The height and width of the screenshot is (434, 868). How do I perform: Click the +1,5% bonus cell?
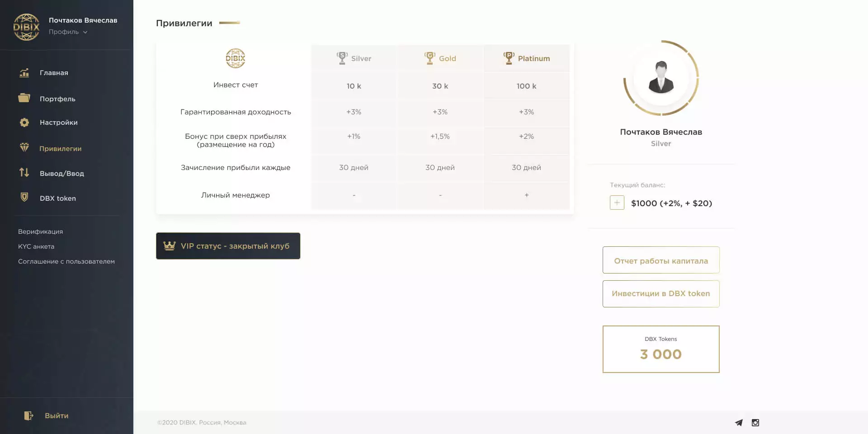pos(440,140)
